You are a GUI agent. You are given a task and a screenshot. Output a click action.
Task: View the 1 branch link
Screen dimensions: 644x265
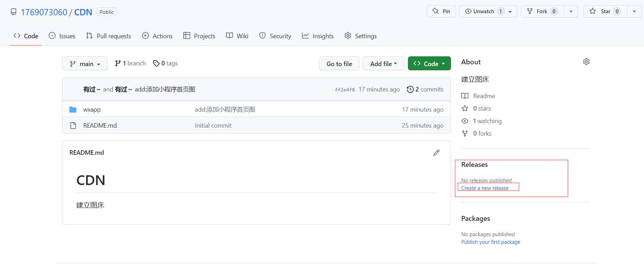(130, 63)
